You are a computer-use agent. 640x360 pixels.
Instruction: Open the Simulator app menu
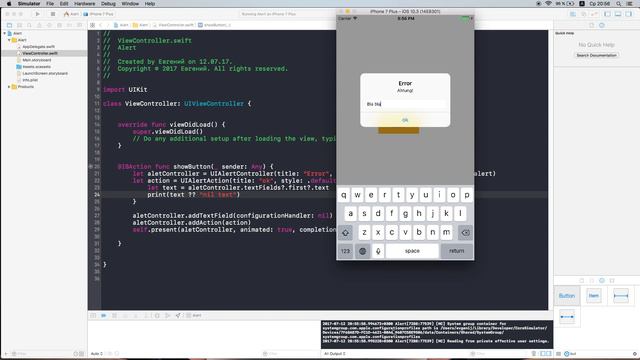(x=29, y=4)
